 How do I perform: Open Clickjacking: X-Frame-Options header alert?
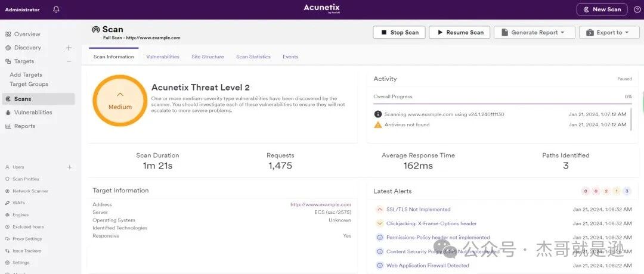point(432,223)
